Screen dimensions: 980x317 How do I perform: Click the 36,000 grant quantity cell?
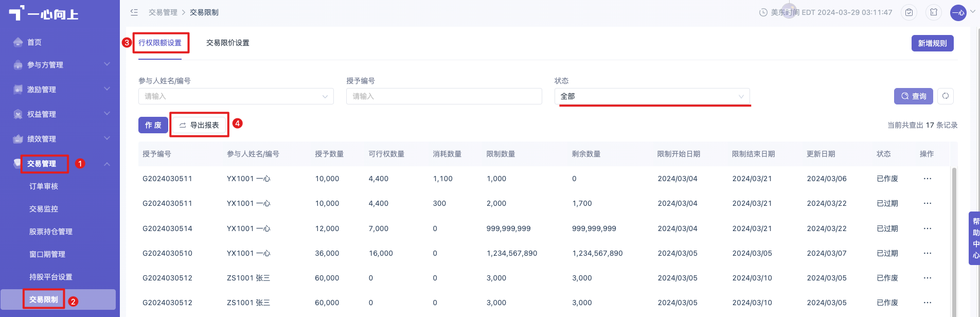coord(327,253)
